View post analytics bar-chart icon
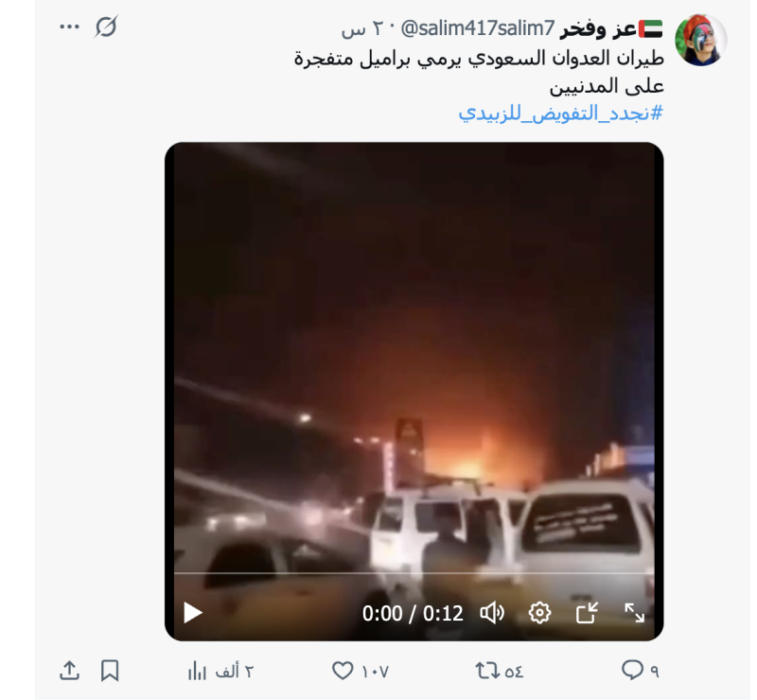Screen dimensions: 757x700 click(197, 671)
